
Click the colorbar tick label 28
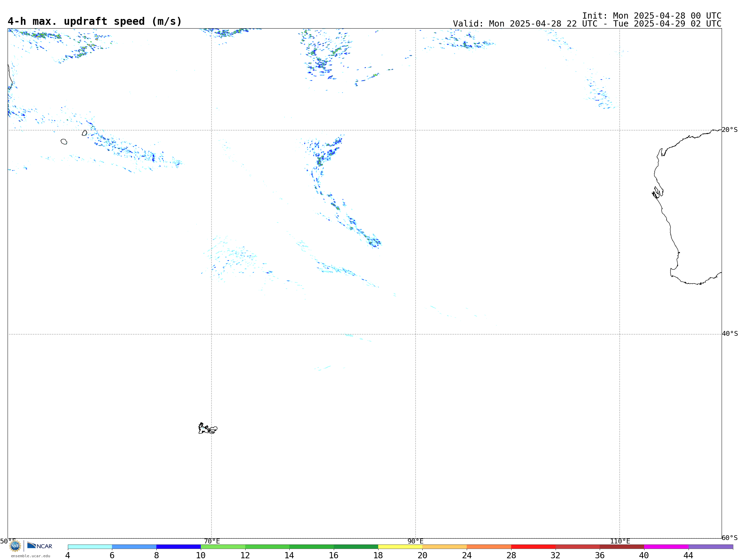point(511,555)
